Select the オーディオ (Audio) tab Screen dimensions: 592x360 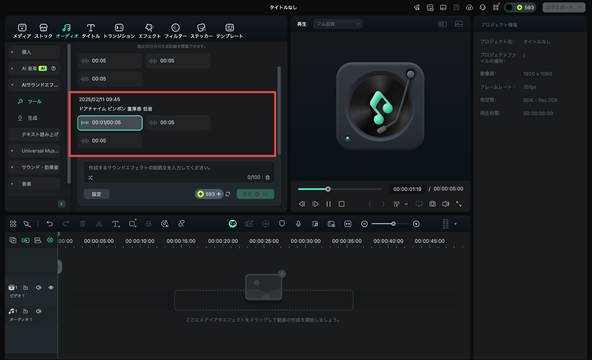(66, 31)
